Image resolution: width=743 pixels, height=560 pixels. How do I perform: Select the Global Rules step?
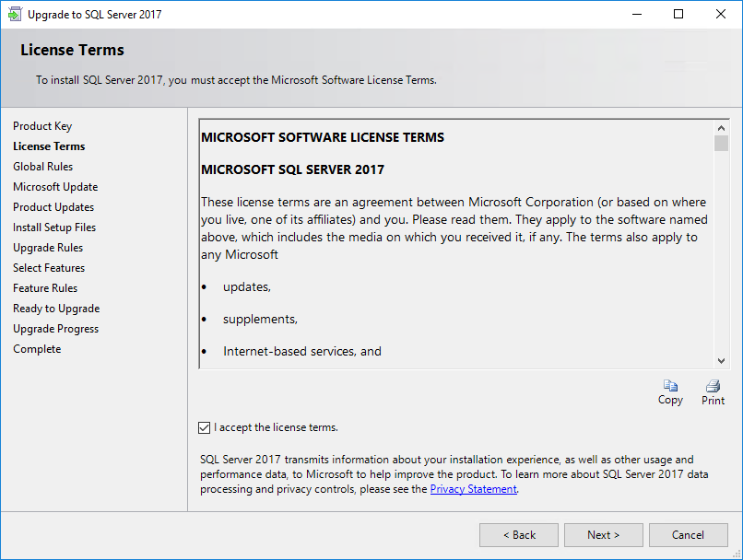(43, 167)
